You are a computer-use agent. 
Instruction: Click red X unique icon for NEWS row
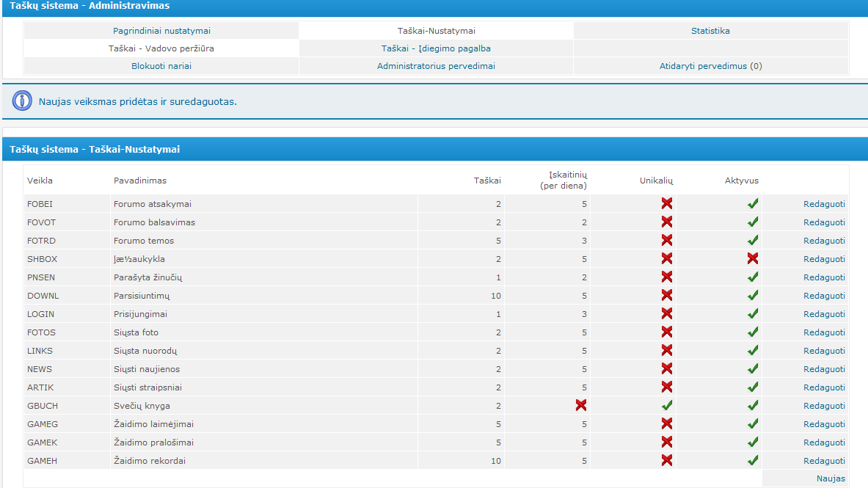point(666,369)
